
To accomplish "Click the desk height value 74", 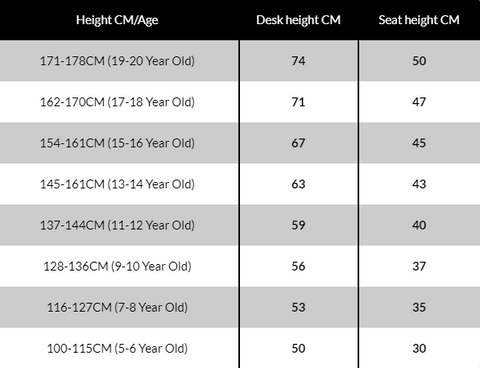I will [x=298, y=61].
